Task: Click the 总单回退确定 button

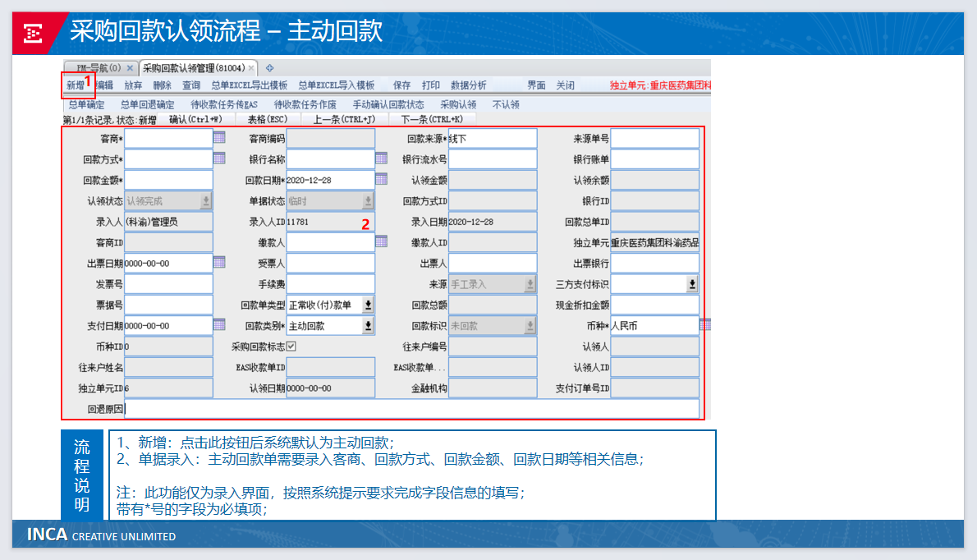Action: pos(148,104)
